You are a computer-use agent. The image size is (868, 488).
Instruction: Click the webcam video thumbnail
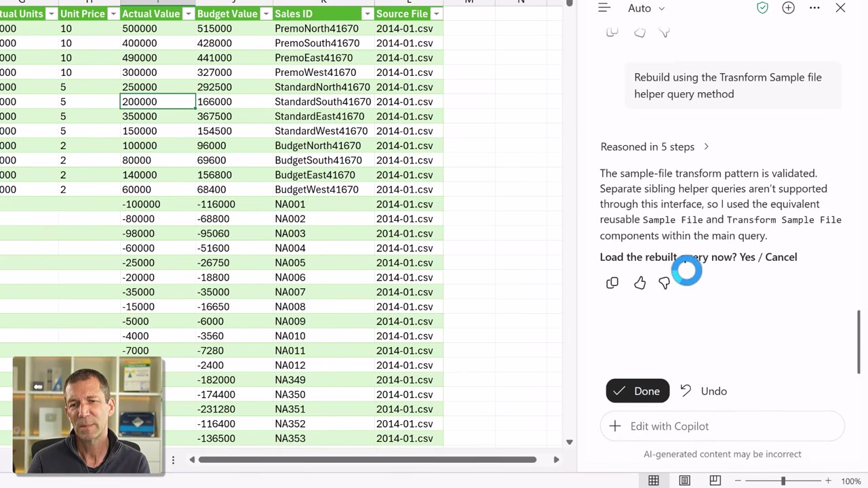coord(87,415)
